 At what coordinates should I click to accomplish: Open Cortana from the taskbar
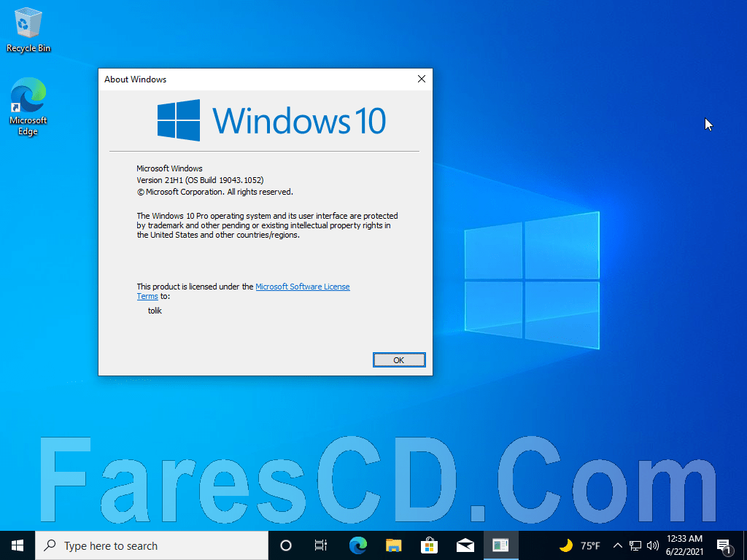(x=286, y=545)
